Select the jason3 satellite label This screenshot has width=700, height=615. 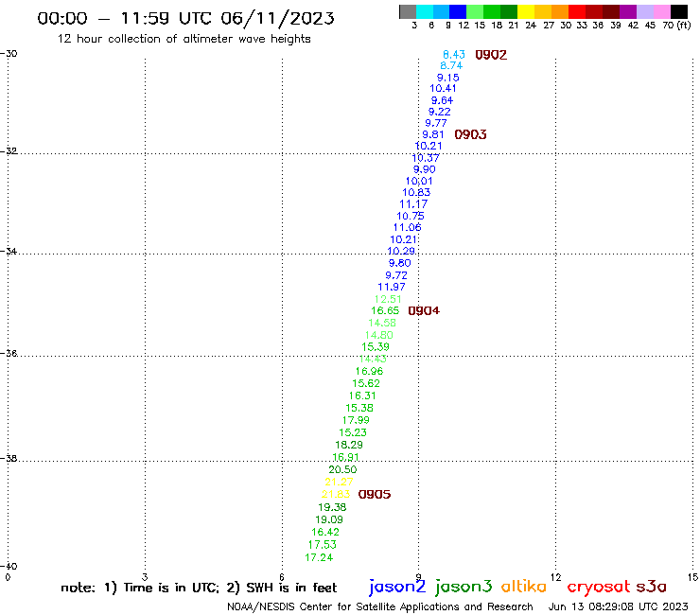pos(464,587)
